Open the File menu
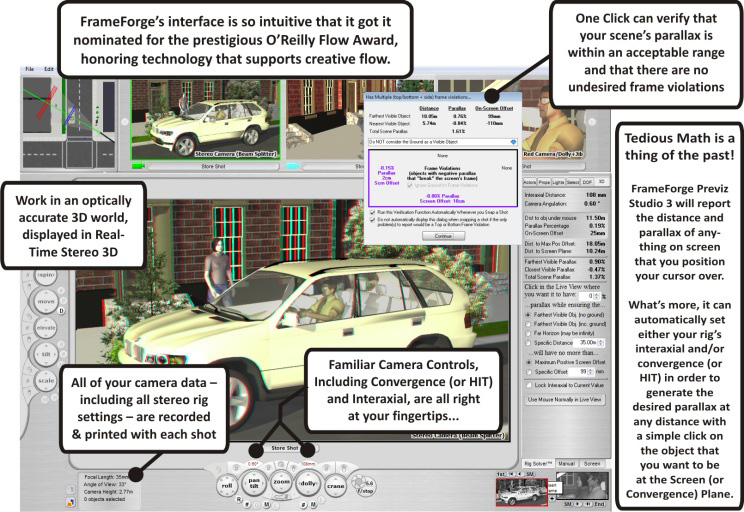This screenshot has height=512, width=744. point(29,69)
